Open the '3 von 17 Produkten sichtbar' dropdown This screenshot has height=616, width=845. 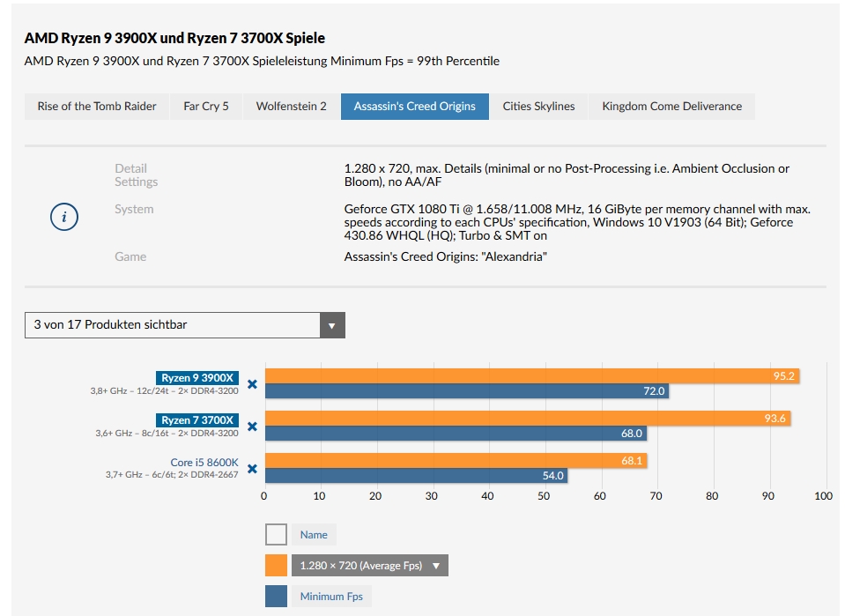[x=185, y=325]
